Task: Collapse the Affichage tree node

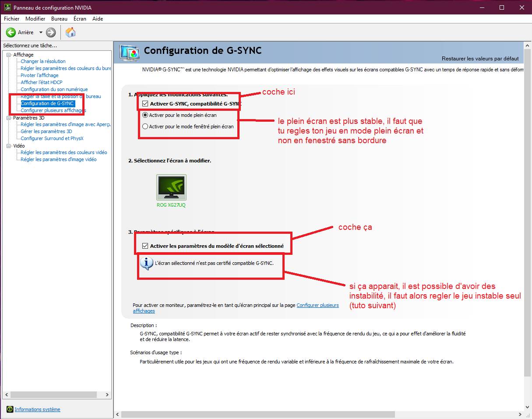Action: (9, 55)
